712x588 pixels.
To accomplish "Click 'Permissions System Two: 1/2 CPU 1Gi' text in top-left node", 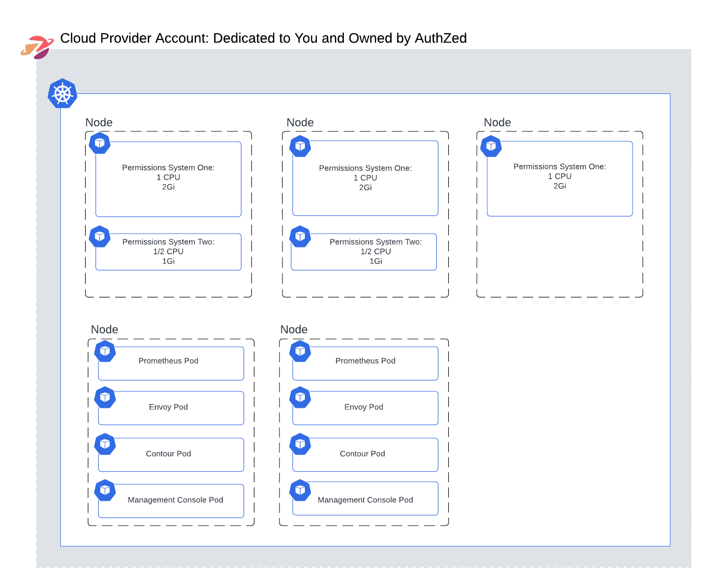I will coord(168,252).
